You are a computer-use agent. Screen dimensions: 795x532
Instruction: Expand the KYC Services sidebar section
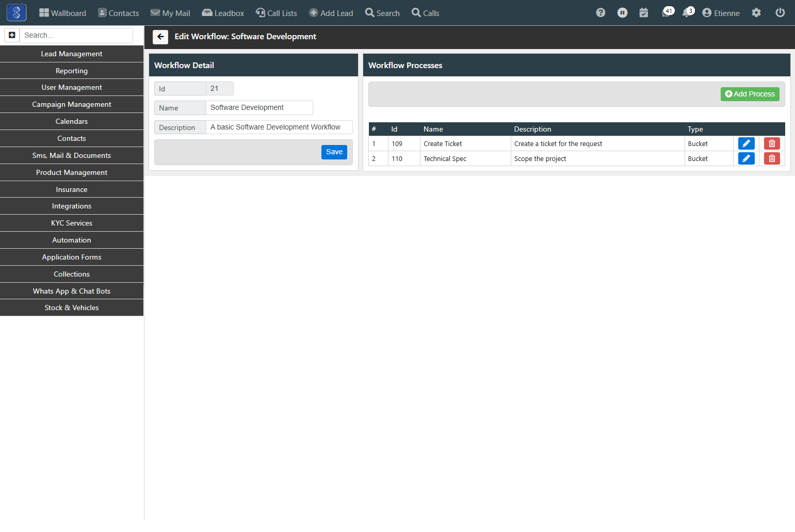tap(72, 223)
